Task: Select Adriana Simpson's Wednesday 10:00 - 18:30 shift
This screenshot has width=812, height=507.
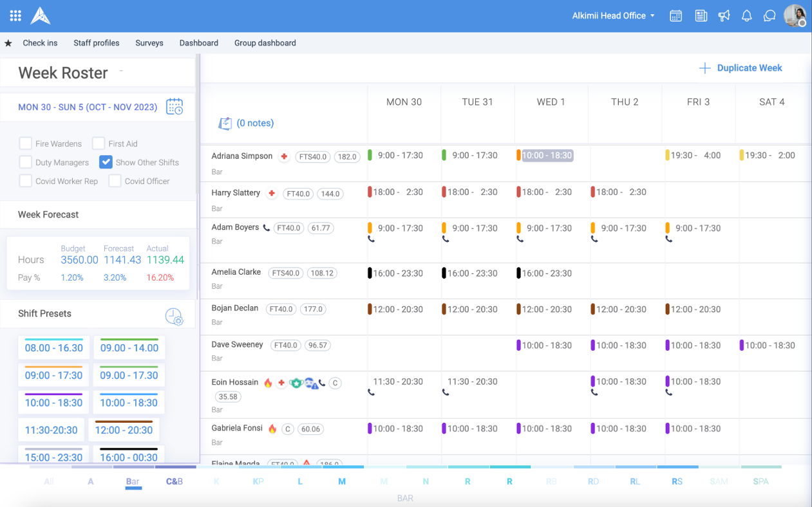Action: [x=546, y=156]
